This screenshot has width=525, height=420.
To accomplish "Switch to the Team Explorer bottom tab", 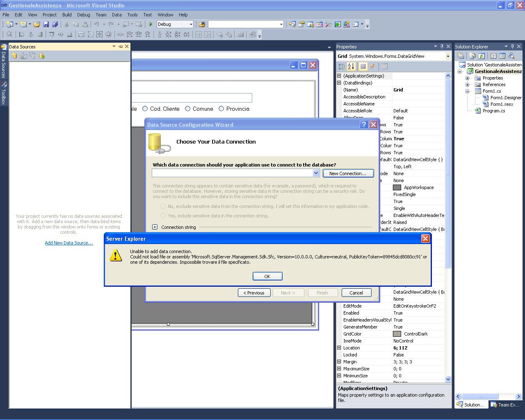I will (x=506, y=405).
